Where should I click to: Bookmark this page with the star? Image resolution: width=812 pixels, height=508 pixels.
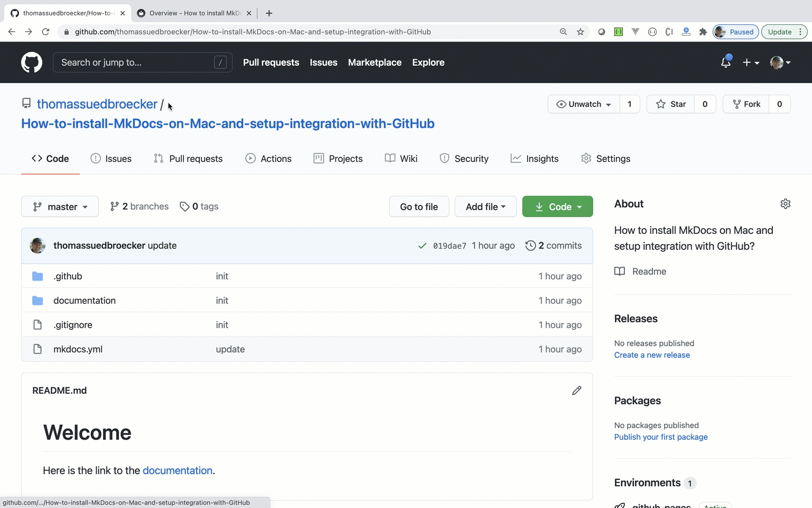click(x=580, y=32)
